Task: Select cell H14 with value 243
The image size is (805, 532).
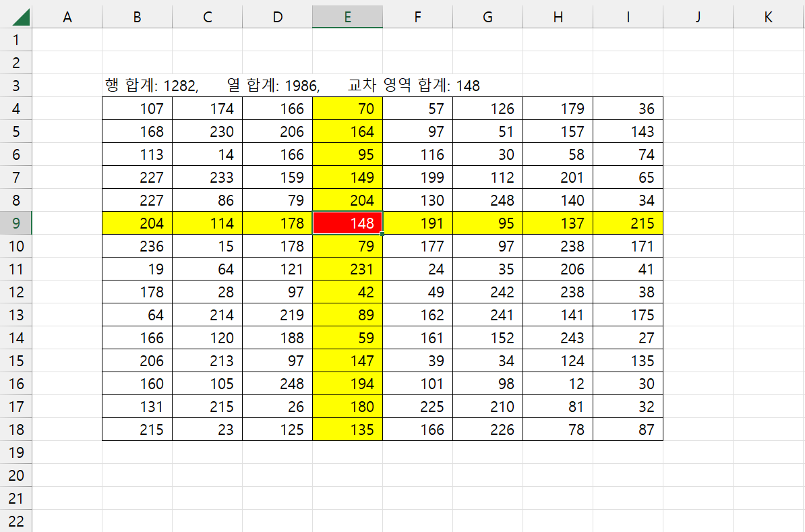Action: pos(558,338)
